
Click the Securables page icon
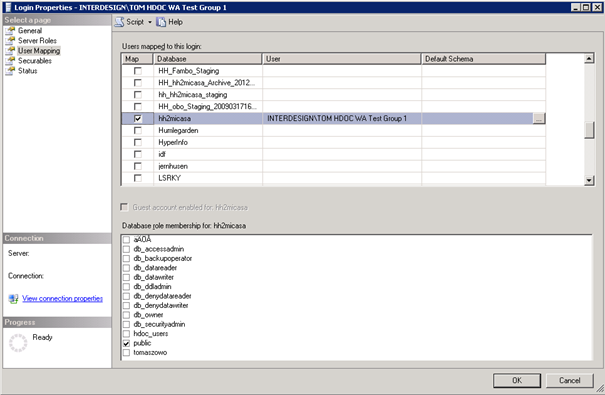coord(10,61)
